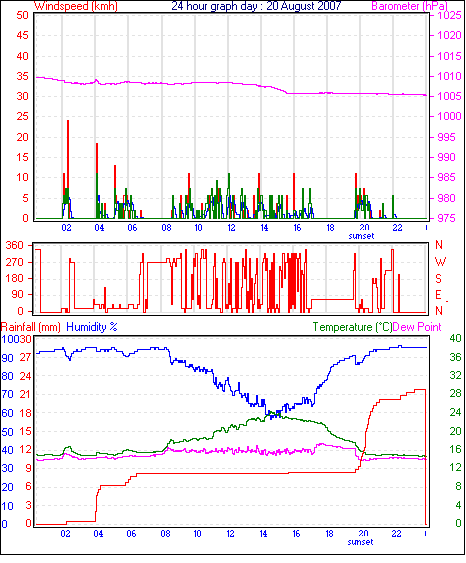Click the Temperature (°C) legend label
This screenshot has width=466, height=563.
pyautogui.click(x=352, y=327)
